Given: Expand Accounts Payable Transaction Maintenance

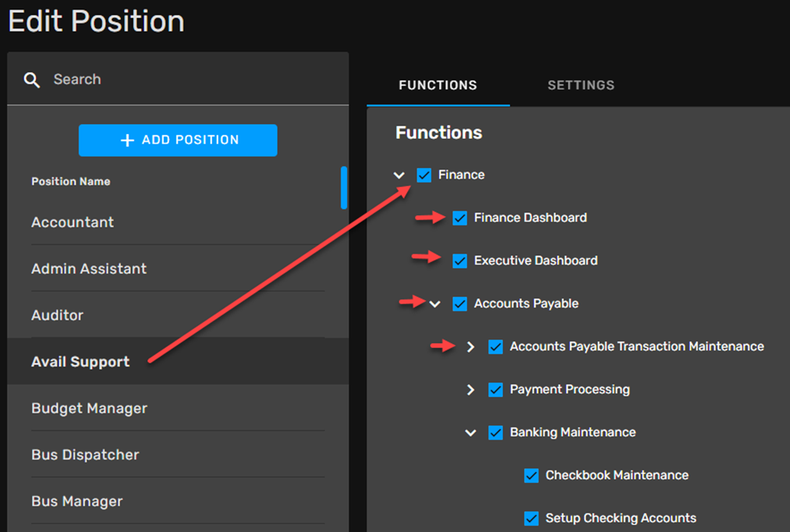Looking at the screenshot, I should tap(470, 346).
